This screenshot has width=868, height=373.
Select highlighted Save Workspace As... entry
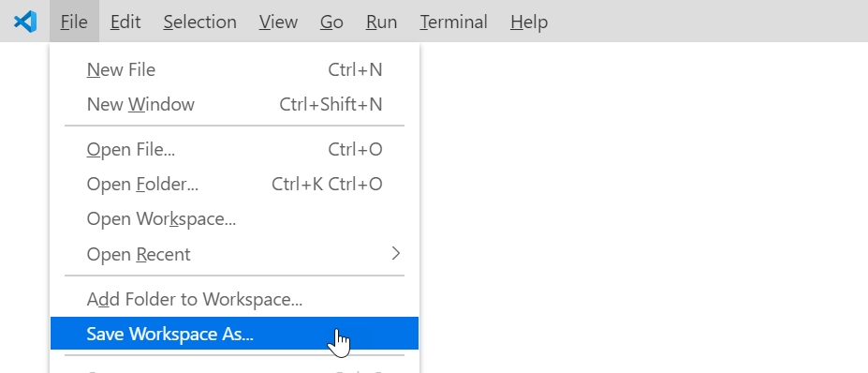(235, 334)
